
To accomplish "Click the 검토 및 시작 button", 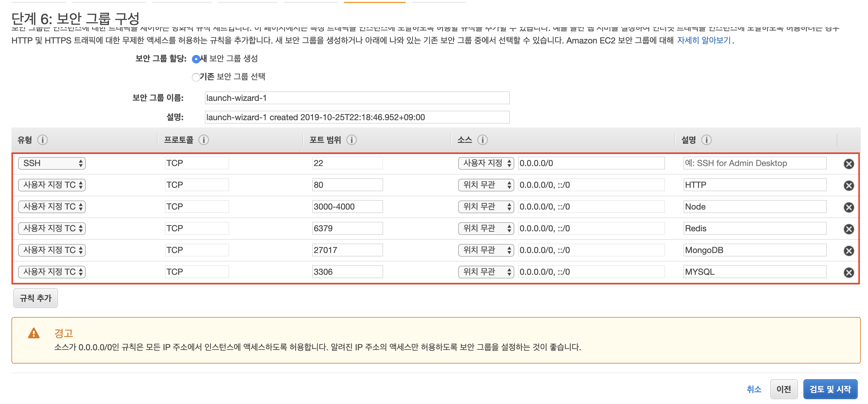I will pyautogui.click(x=830, y=389).
